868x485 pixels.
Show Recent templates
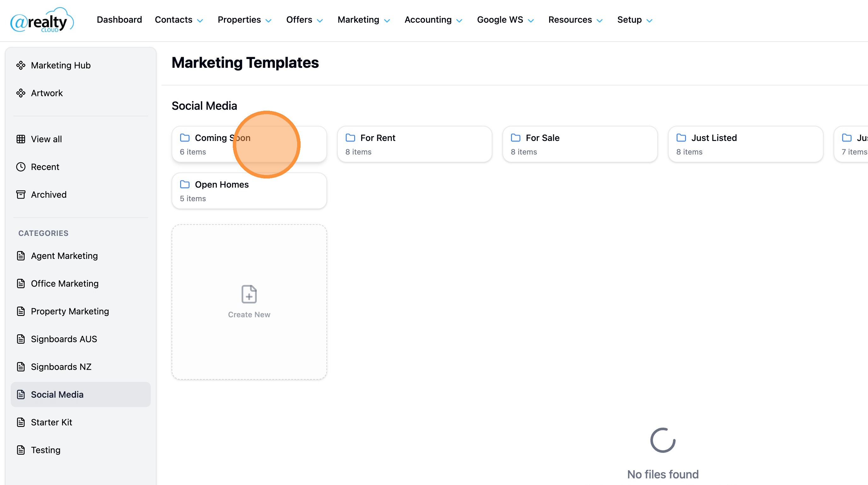point(80,167)
